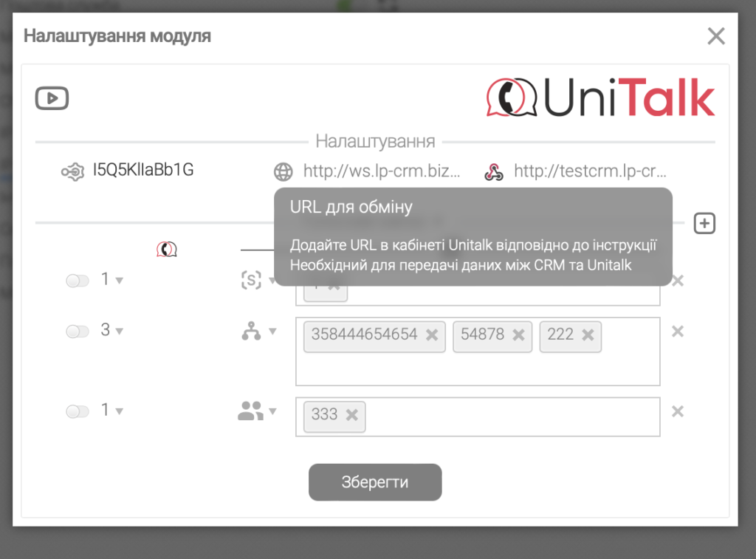Add a new row with the plus icon
The width and height of the screenshot is (756, 559).
pyautogui.click(x=704, y=223)
